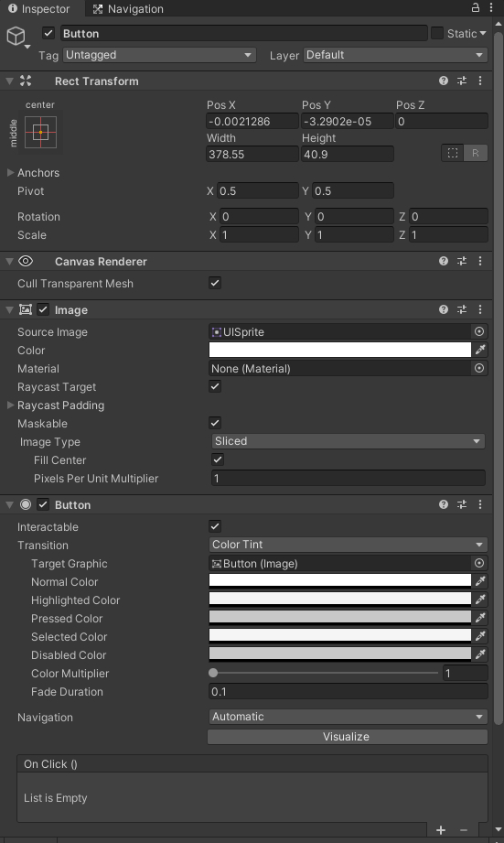Viewport: 504px width, 843px height.
Task: Click the Fade Duration input field
Action: coord(349,691)
